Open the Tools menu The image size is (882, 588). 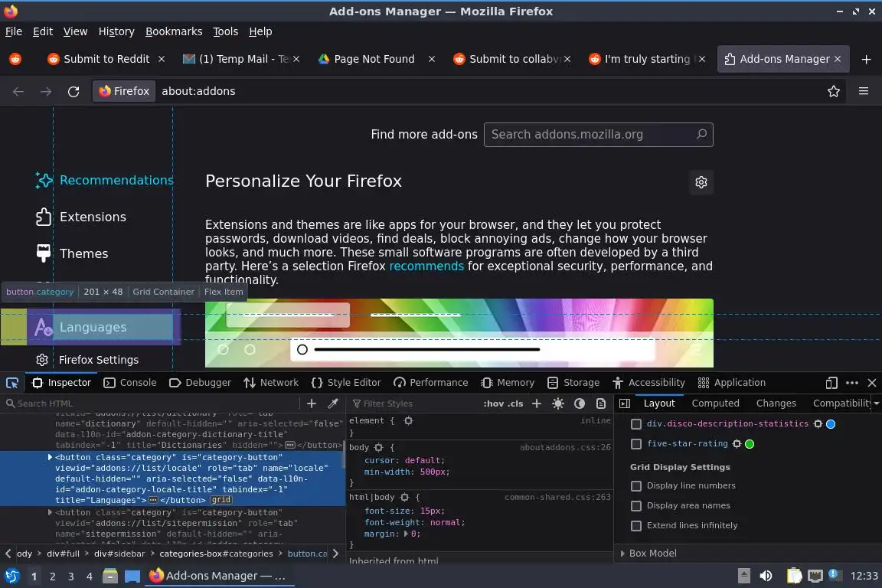(x=226, y=31)
